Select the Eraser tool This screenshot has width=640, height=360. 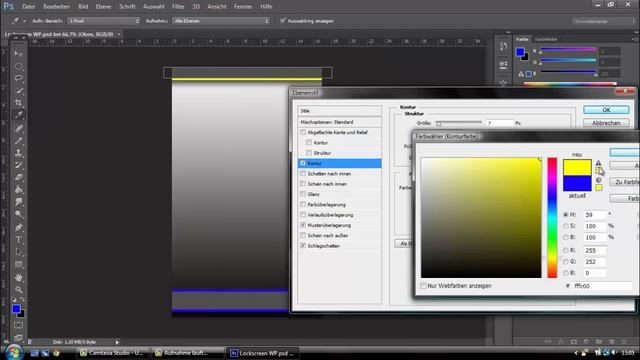(19, 178)
